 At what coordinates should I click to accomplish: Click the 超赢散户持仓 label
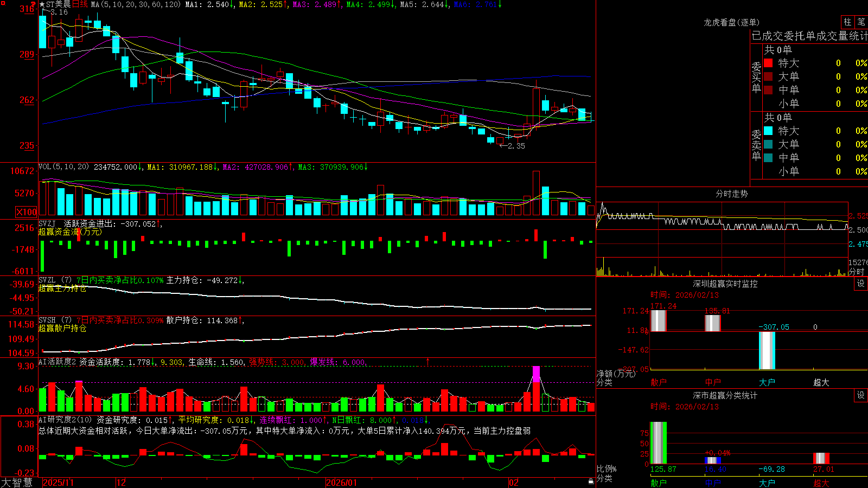62,329
